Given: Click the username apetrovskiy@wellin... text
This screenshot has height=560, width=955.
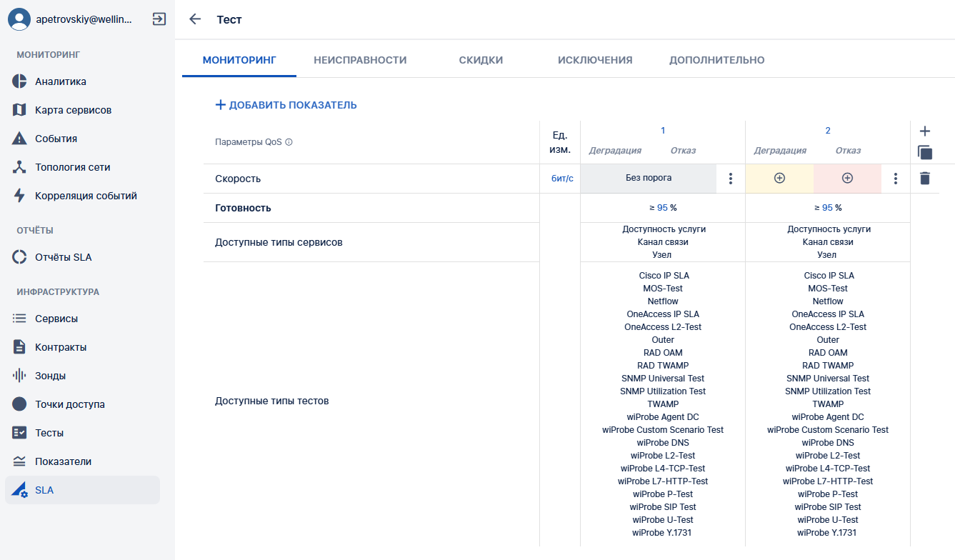Looking at the screenshot, I should pos(84,20).
